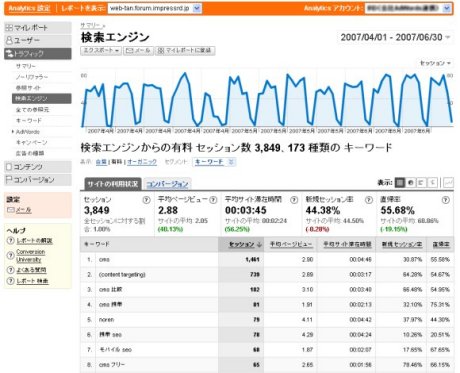Select 参照サイト in the sidebar

tap(28, 88)
